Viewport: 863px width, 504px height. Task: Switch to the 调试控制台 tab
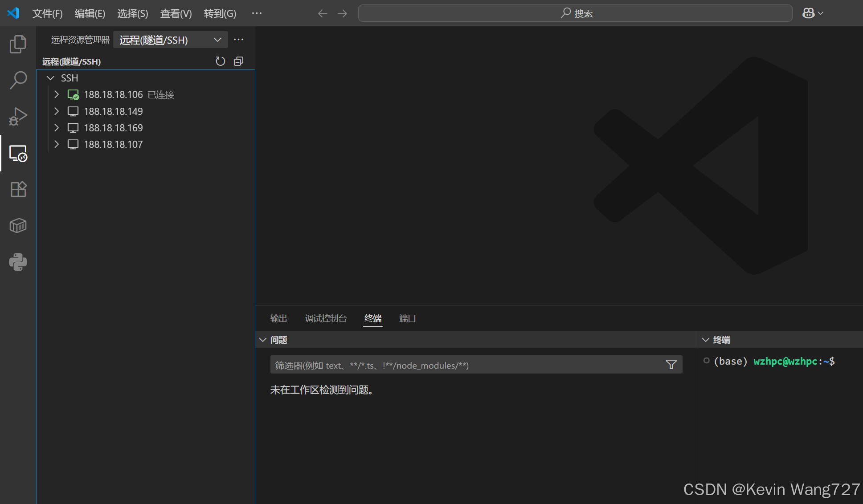click(326, 318)
